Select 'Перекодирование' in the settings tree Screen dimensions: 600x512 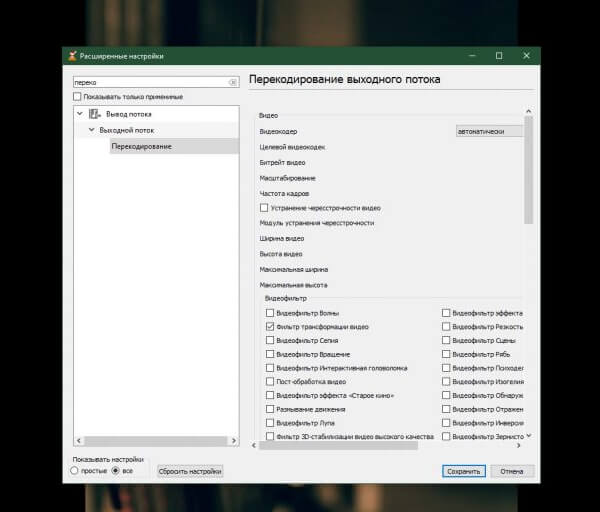click(141, 147)
